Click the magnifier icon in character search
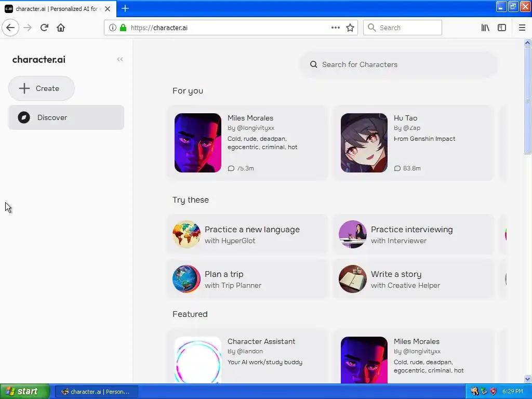Viewport: 532px width, 399px height. pyautogui.click(x=313, y=64)
